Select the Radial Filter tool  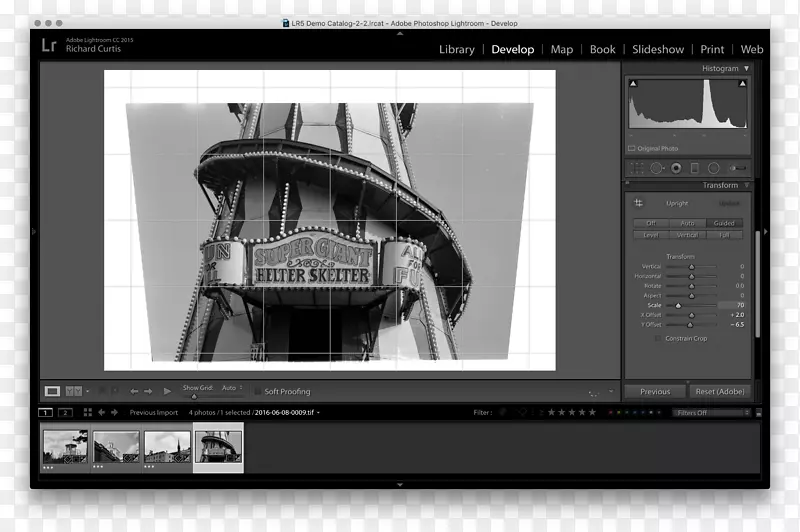(x=714, y=168)
